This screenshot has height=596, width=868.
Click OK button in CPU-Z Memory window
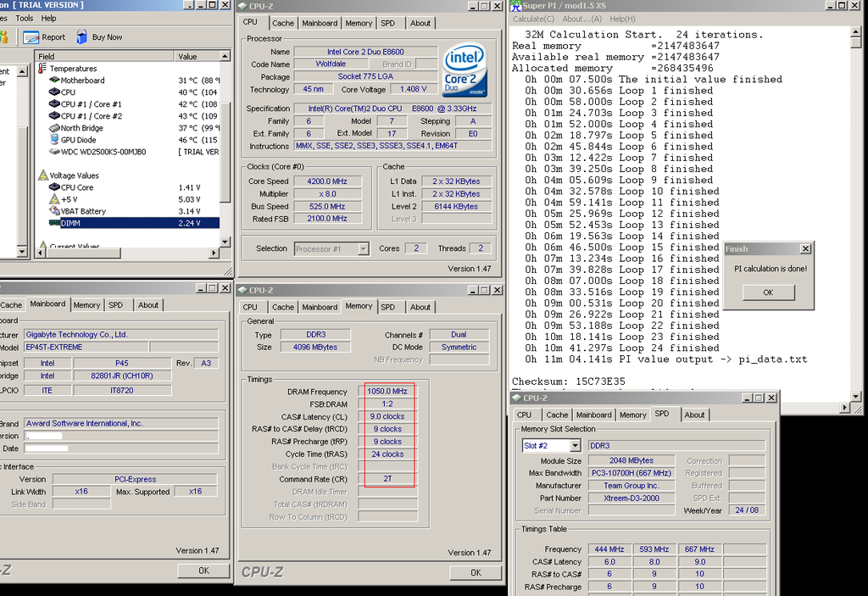475,572
